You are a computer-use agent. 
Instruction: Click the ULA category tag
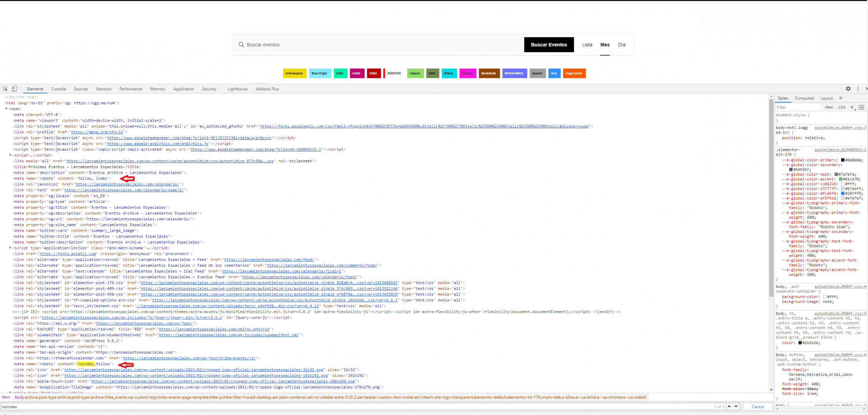[x=554, y=73]
